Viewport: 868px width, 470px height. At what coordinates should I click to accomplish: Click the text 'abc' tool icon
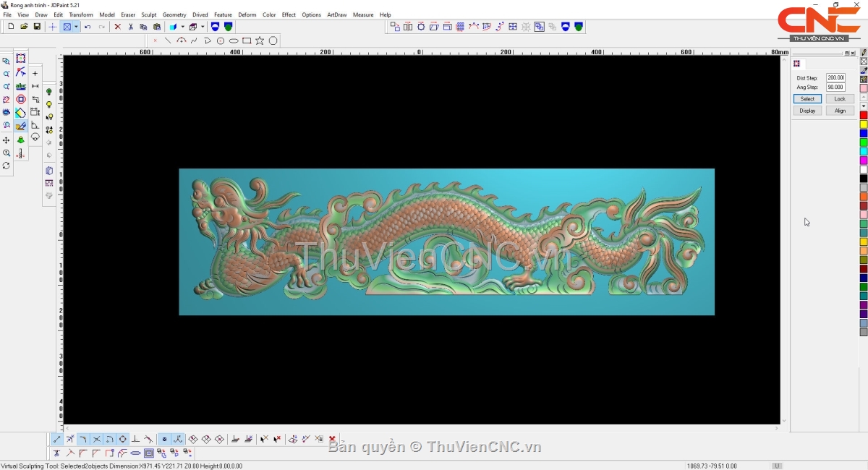pos(21,86)
